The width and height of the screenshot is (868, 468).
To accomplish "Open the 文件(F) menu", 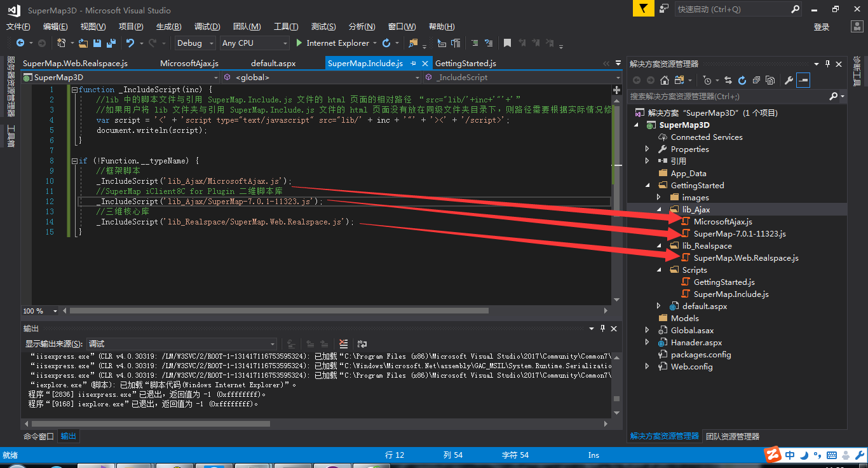I will point(18,27).
